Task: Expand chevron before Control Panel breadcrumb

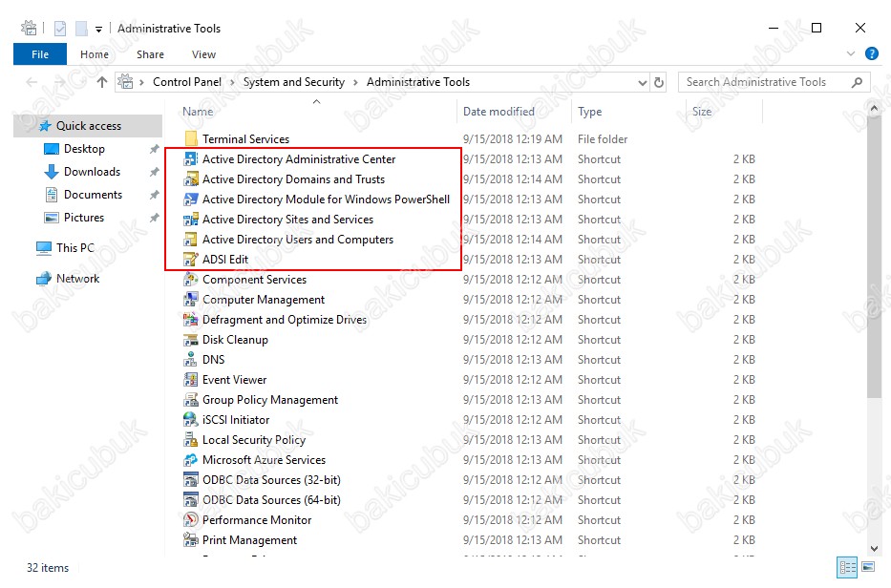Action: [x=141, y=83]
